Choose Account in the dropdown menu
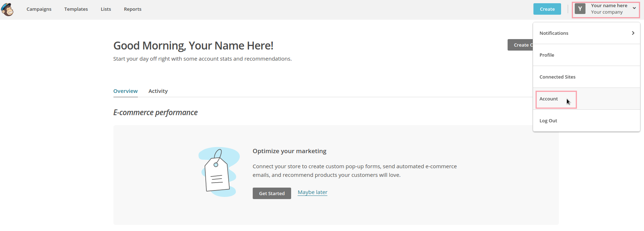 (587, 99)
